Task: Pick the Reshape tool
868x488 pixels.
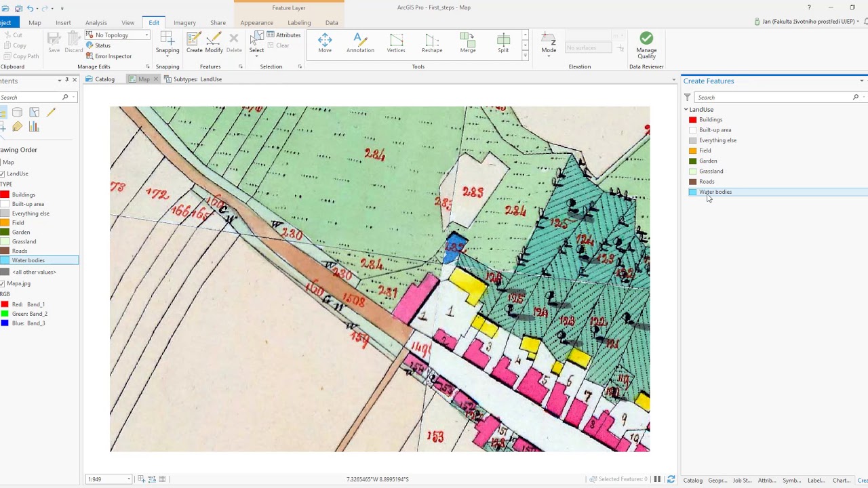Action: (432, 42)
